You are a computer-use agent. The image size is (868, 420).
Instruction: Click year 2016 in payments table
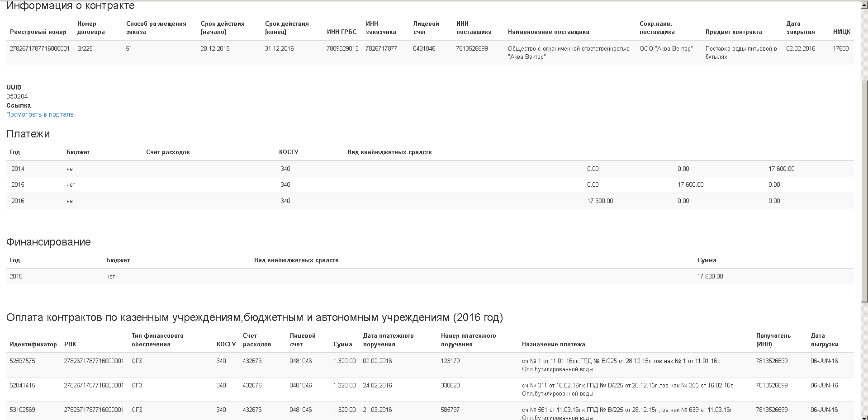pos(18,201)
